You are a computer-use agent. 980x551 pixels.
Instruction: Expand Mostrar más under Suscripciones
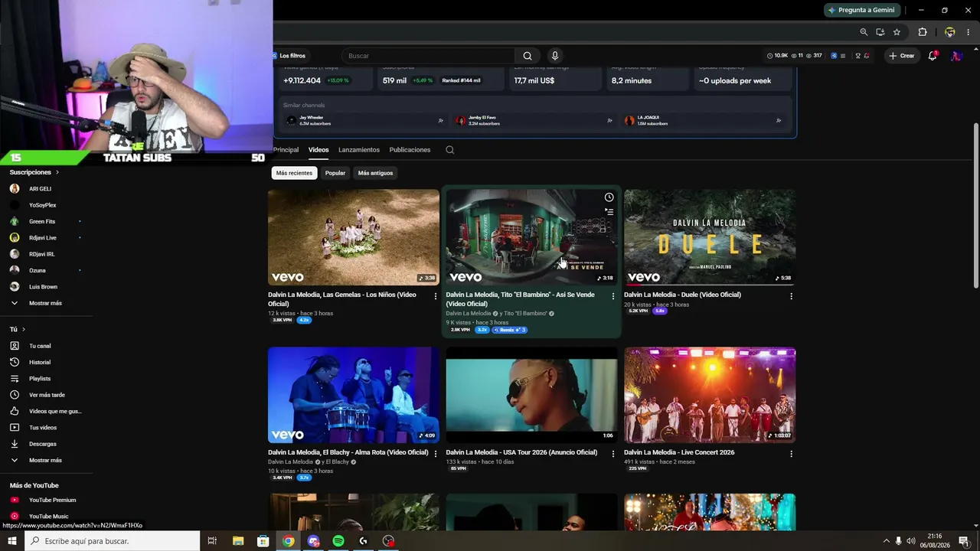(36, 303)
